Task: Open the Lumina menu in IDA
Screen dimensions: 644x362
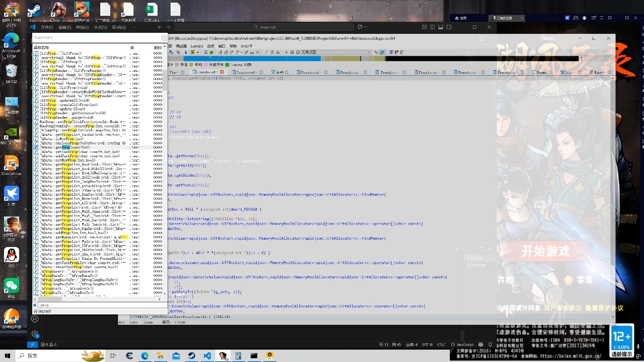Action: click(x=197, y=46)
